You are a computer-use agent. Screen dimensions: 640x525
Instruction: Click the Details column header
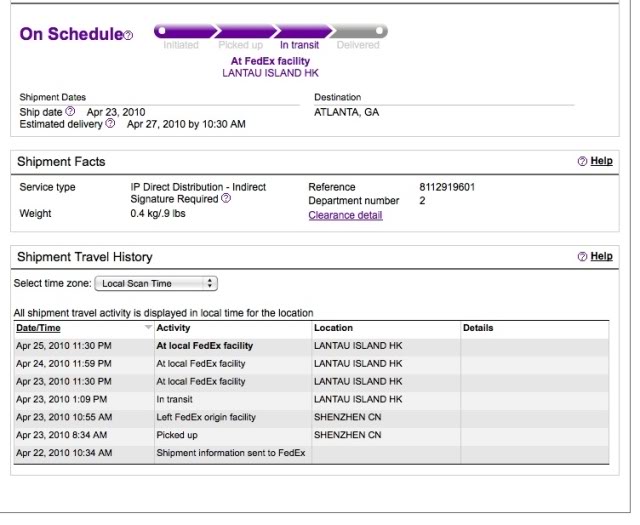pos(478,328)
